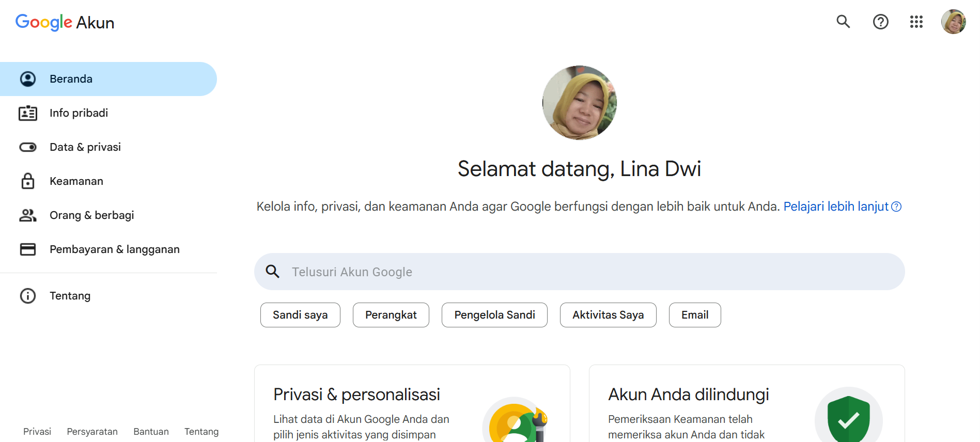Viewport: 980px width, 442px height.
Task: Open the Google apps grid icon
Action: click(916, 22)
